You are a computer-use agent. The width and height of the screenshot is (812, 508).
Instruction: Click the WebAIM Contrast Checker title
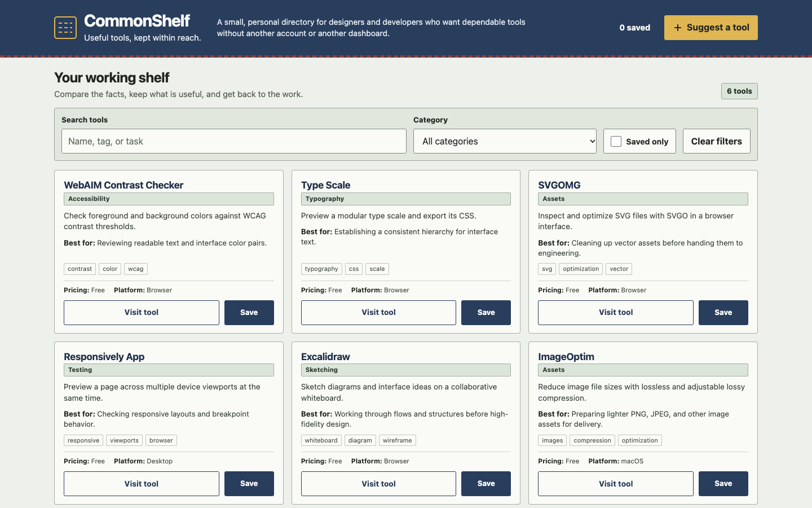click(x=123, y=185)
